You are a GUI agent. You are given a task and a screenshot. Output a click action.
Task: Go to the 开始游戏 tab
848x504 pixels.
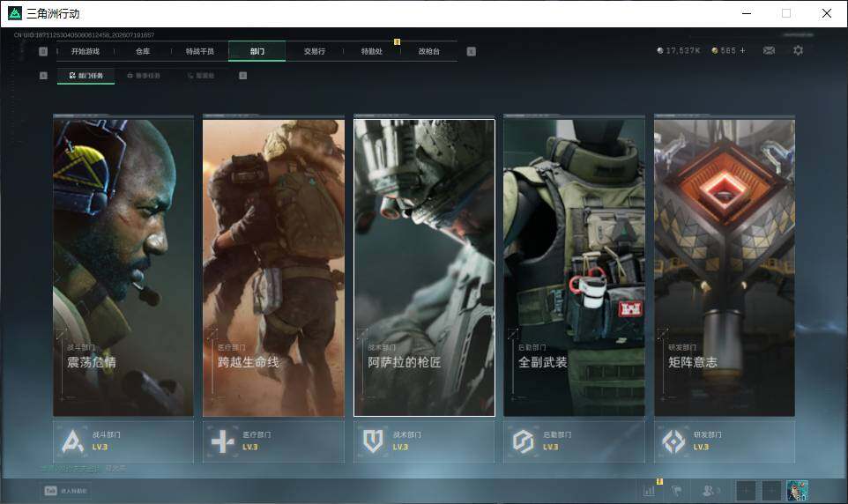click(x=86, y=51)
